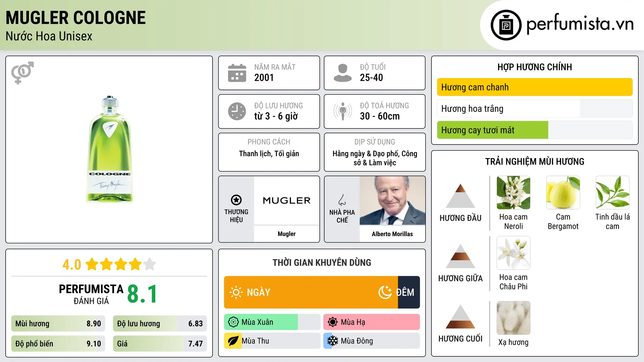644x362 pixels.
Task: Click the leaf icon for Mùa Thu
Action: coord(233,341)
